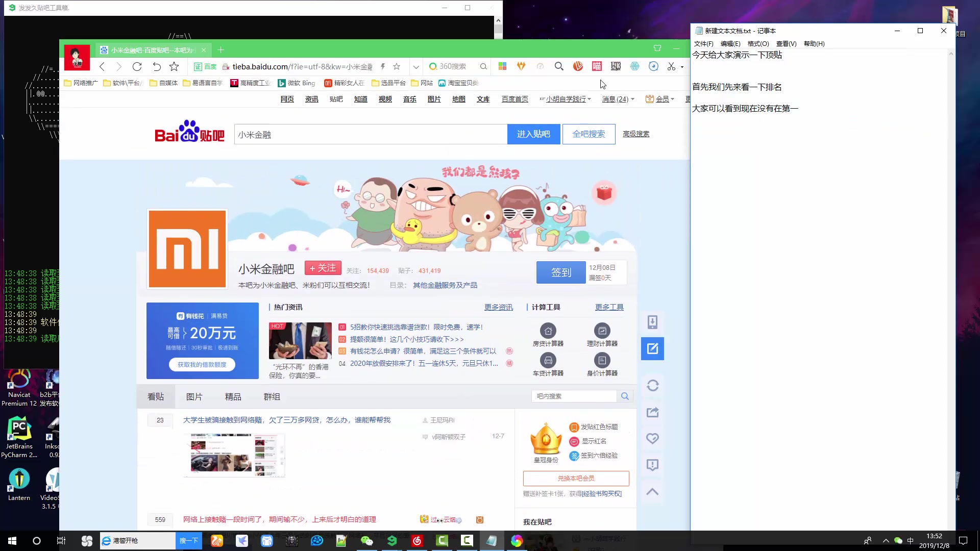Click the red +关注 follow button
This screenshot has height=551, width=980.
(x=323, y=268)
